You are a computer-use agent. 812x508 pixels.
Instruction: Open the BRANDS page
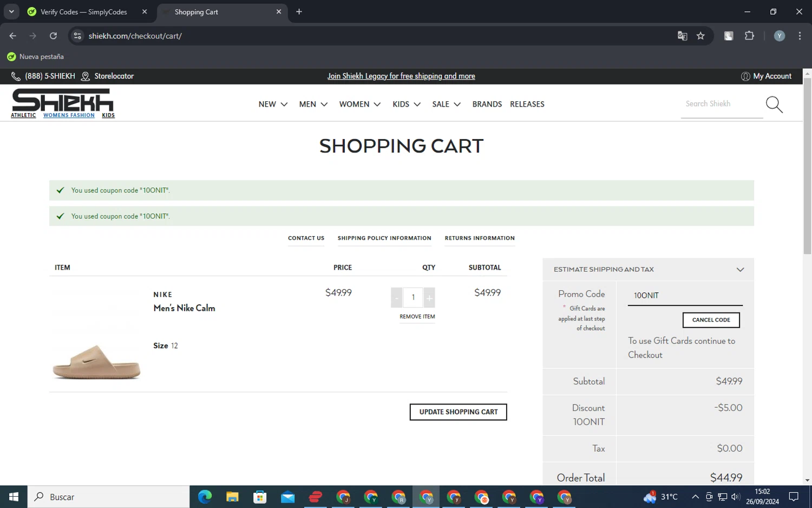(x=487, y=104)
